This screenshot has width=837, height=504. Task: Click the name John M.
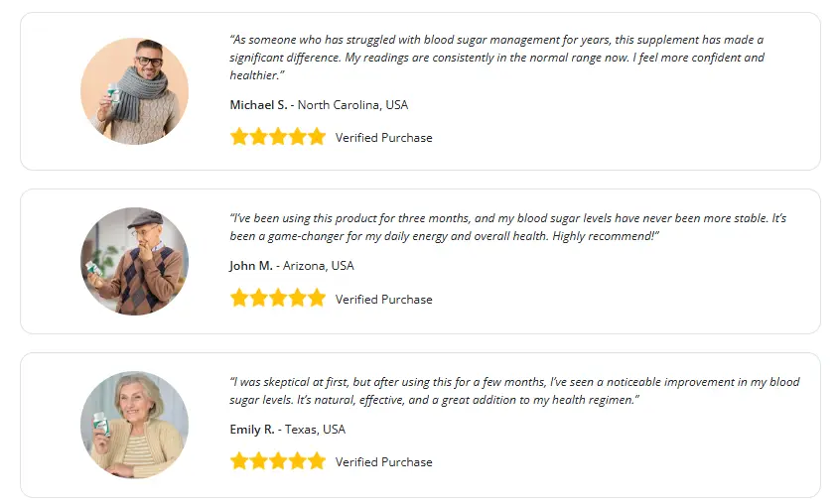click(252, 266)
